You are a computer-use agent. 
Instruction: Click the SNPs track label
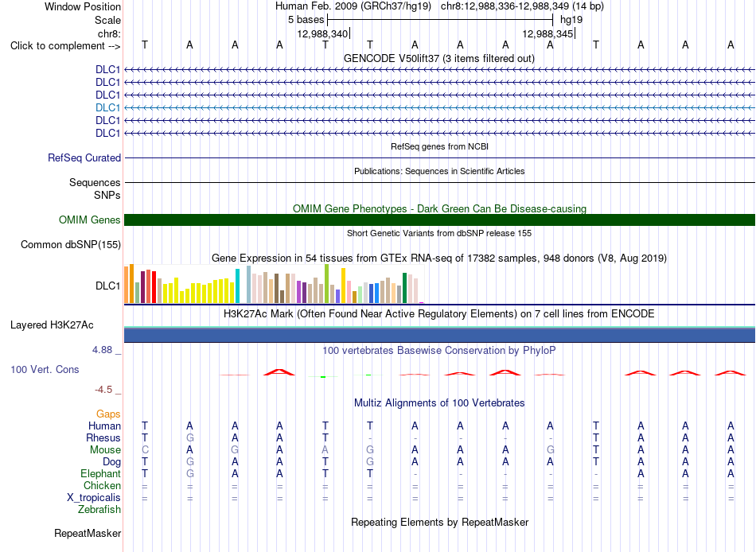(107, 195)
